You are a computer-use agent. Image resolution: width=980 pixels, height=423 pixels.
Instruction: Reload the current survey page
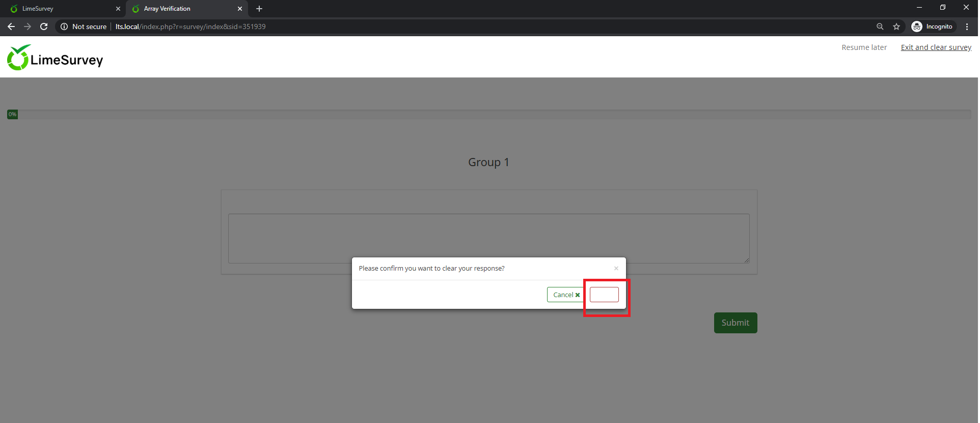(44, 27)
